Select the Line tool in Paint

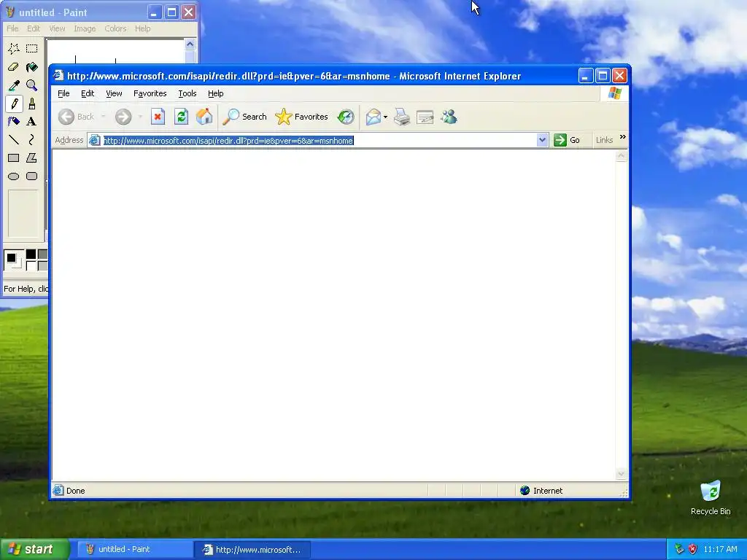13,139
